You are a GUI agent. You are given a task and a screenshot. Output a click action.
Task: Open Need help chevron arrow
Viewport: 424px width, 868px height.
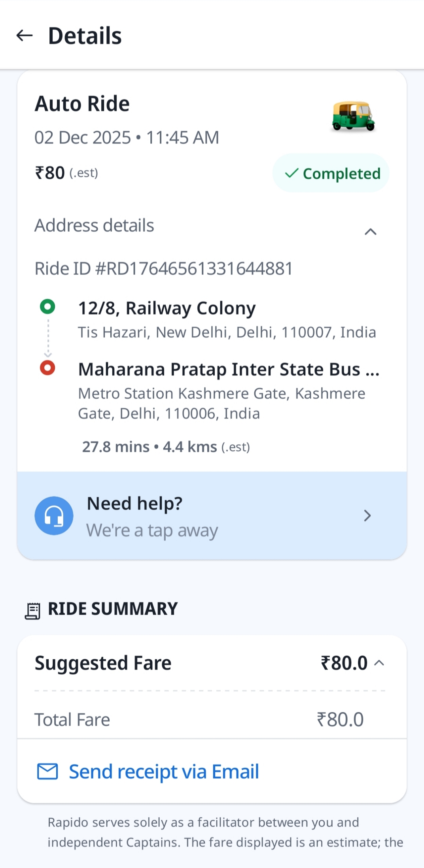(367, 516)
